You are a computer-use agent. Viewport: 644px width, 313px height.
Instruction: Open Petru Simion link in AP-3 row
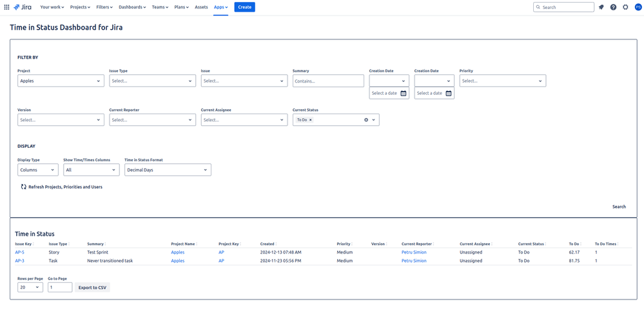[x=414, y=261]
